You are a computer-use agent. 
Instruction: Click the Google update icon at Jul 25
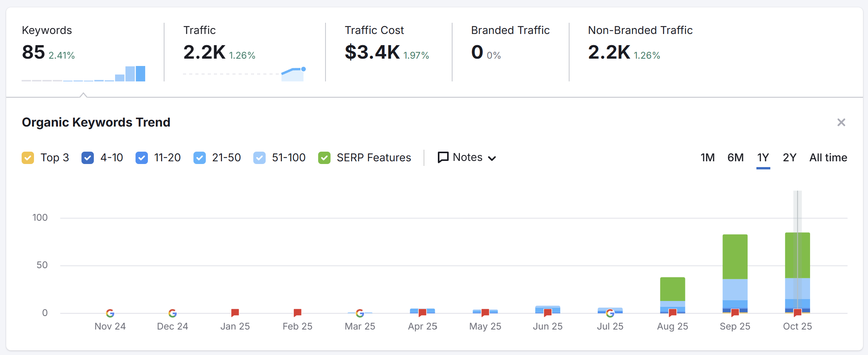(610, 313)
